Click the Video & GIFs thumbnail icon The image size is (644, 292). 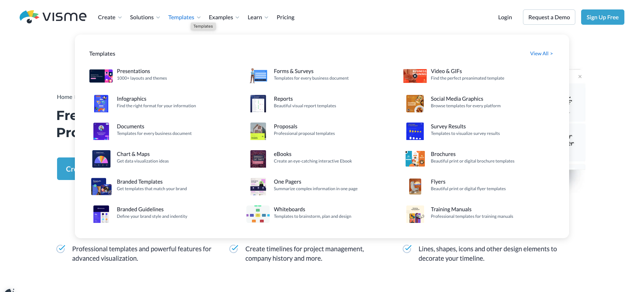click(x=415, y=76)
